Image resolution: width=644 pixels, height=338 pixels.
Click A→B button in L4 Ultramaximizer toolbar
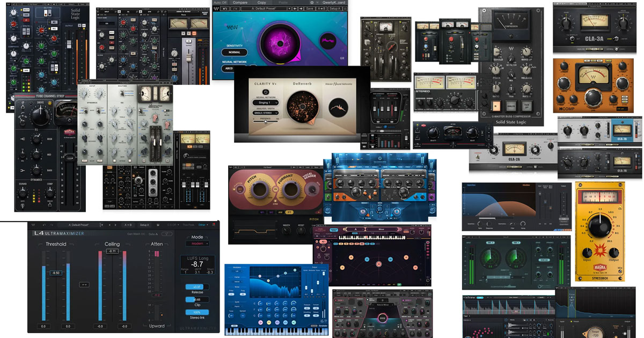[x=128, y=225]
